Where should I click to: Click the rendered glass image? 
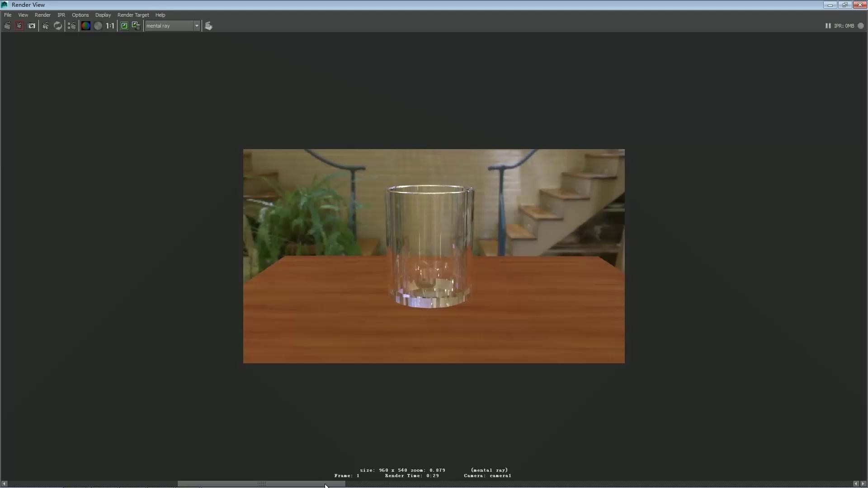(433, 256)
